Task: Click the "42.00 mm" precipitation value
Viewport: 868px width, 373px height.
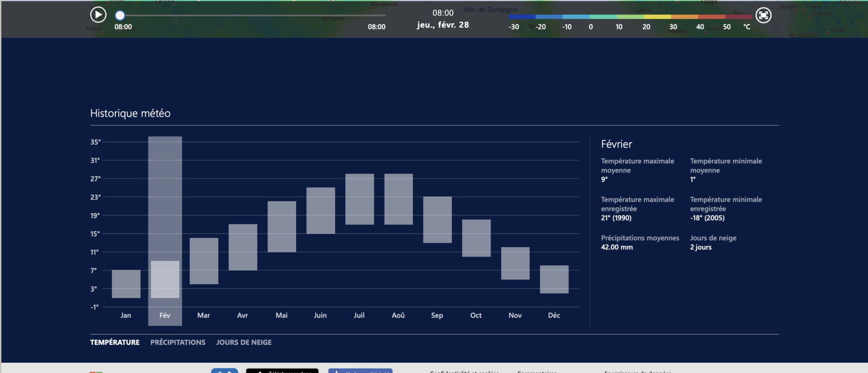Action: click(x=617, y=247)
